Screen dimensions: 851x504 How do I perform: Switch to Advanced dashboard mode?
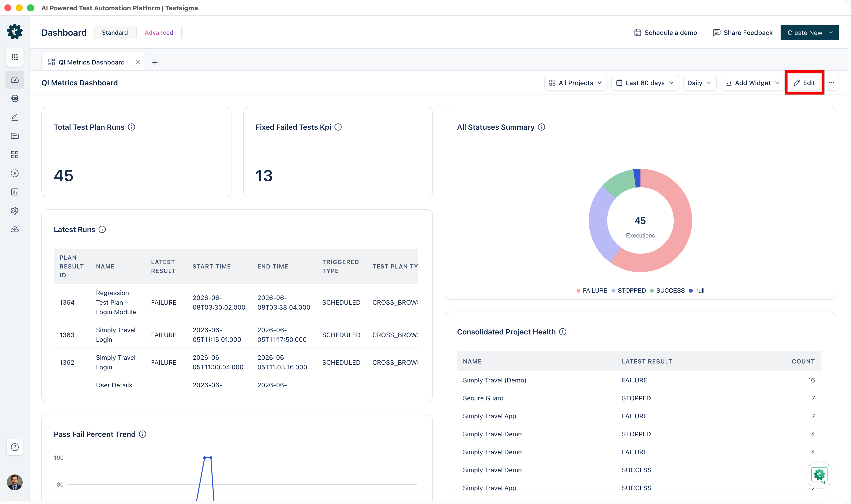159,32
